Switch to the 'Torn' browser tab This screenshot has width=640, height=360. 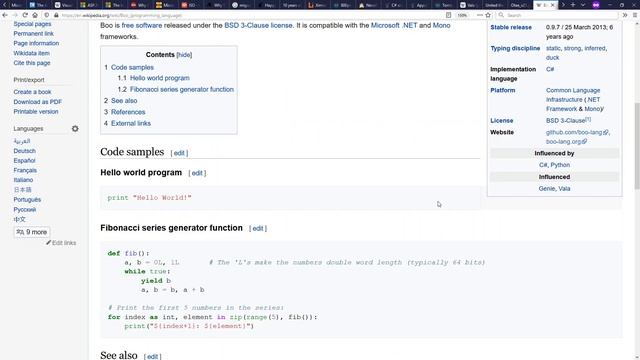(444, 5)
